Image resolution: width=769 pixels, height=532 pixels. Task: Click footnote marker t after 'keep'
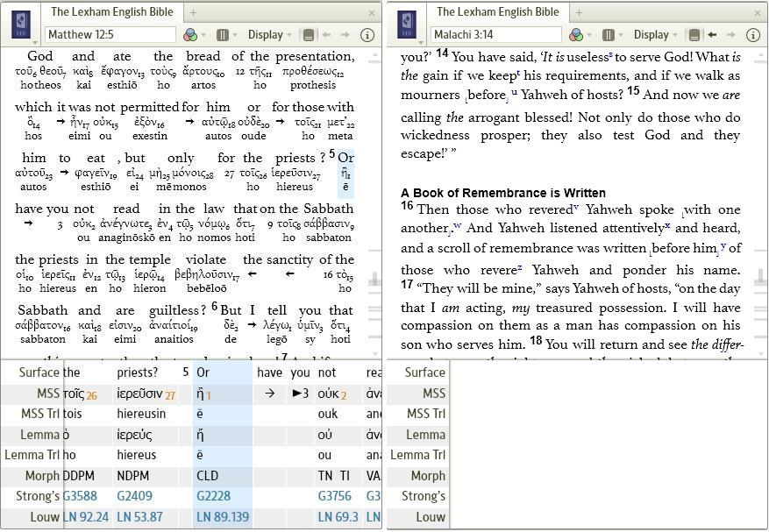pos(518,72)
